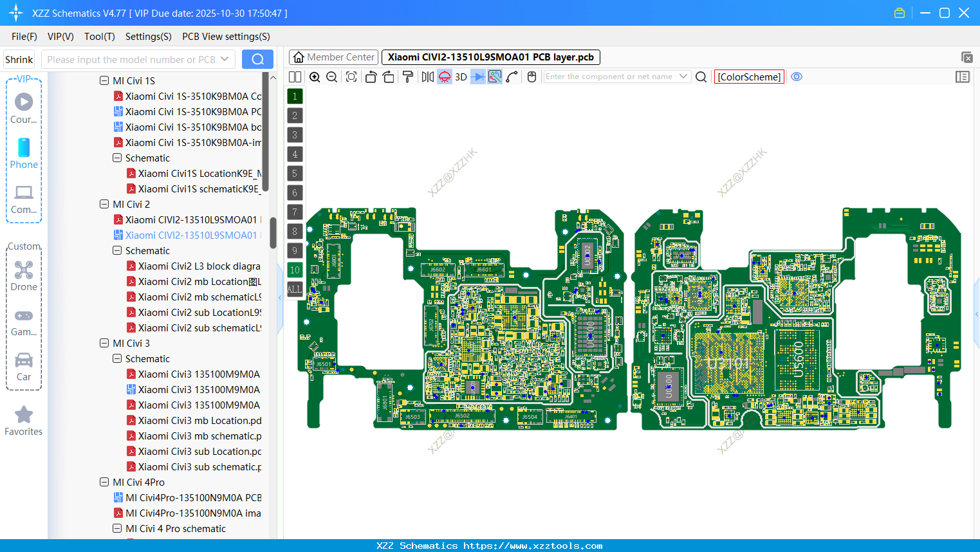This screenshot has width=980, height=552.
Task: Open the paint/brush coloring tool
Action: pyautogui.click(x=407, y=77)
